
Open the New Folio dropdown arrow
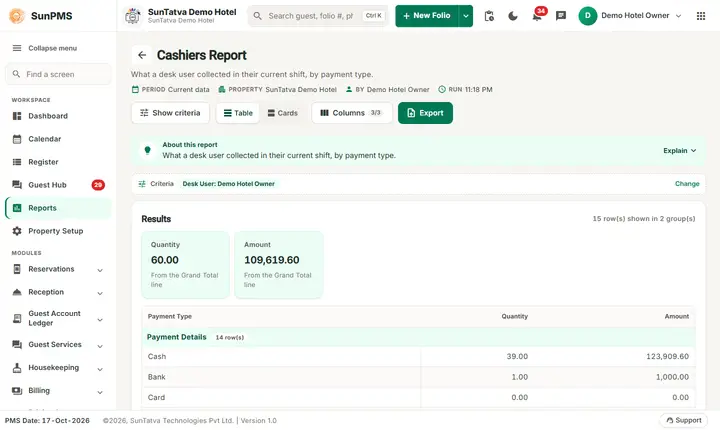[x=466, y=16]
